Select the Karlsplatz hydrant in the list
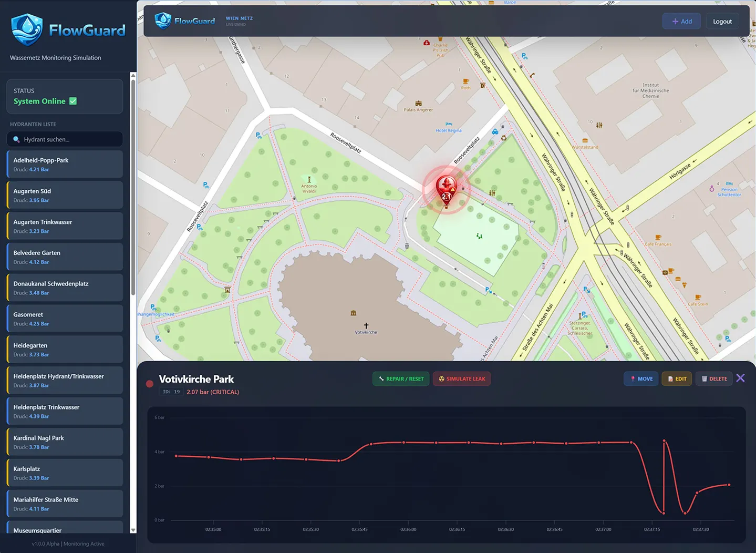 pos(64,473)
